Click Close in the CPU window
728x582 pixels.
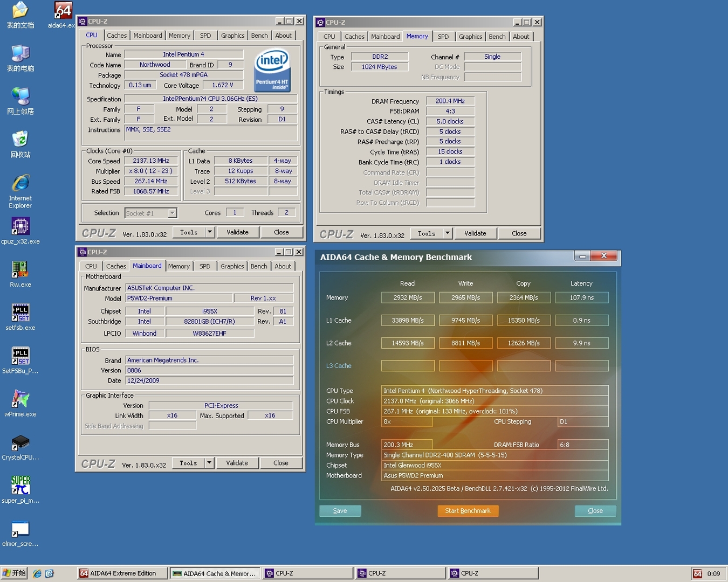pyautogui.click(x=281, y=232)
